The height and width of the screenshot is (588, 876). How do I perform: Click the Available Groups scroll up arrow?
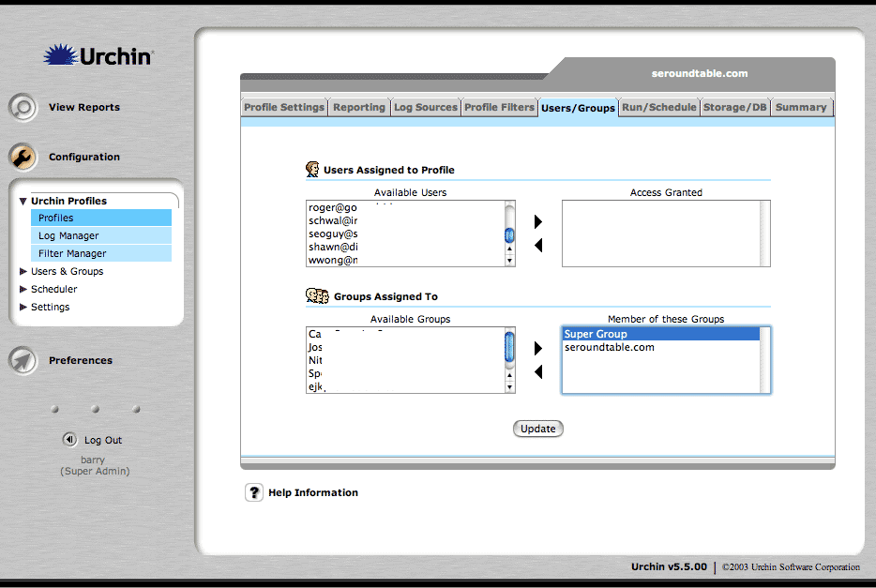click(509, 375)
